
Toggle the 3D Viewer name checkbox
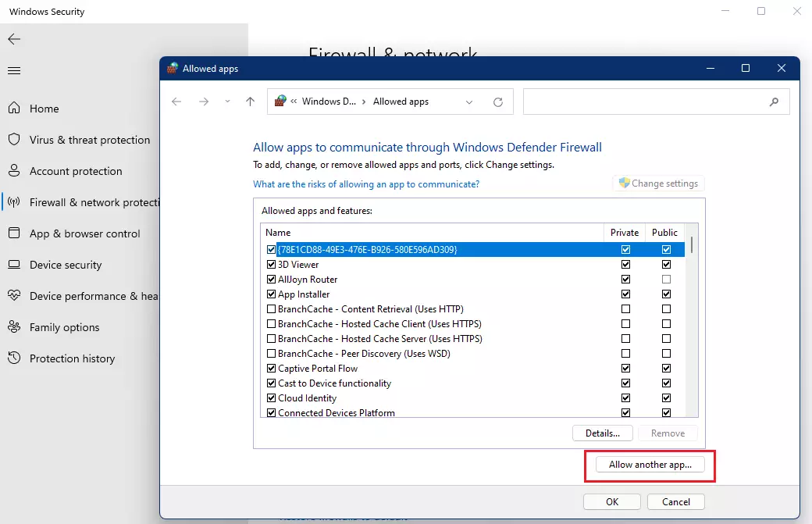point(271,265)
